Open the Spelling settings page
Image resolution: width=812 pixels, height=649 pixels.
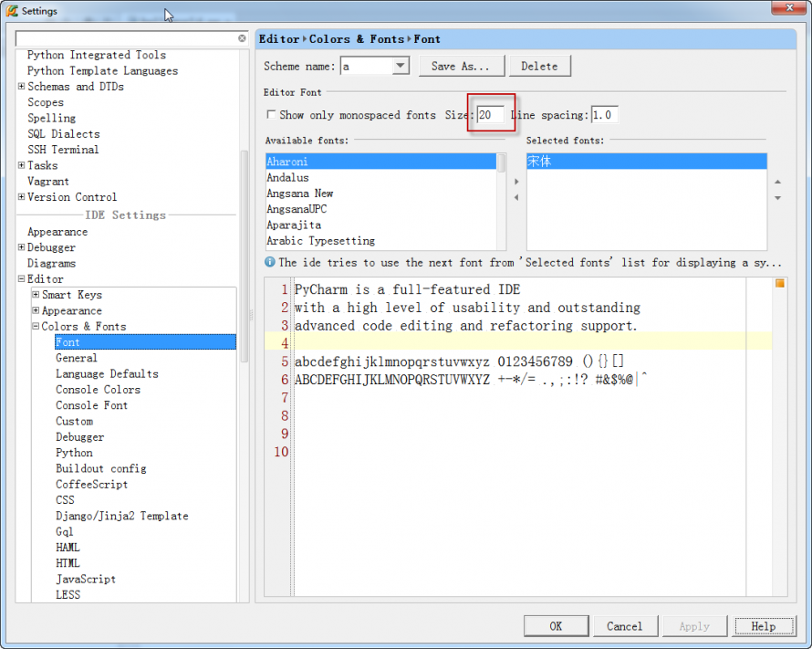[51, 118]
